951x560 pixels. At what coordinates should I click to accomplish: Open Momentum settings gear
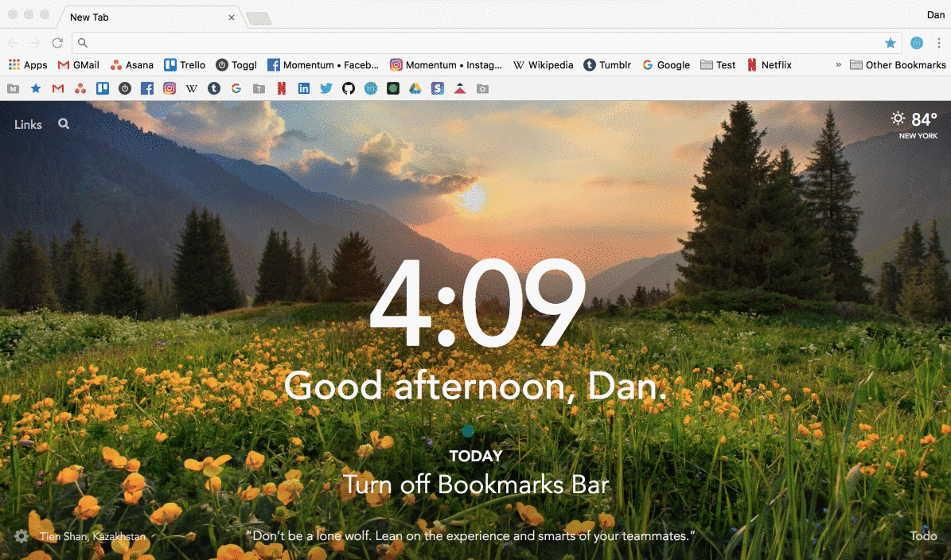(21, 536)
